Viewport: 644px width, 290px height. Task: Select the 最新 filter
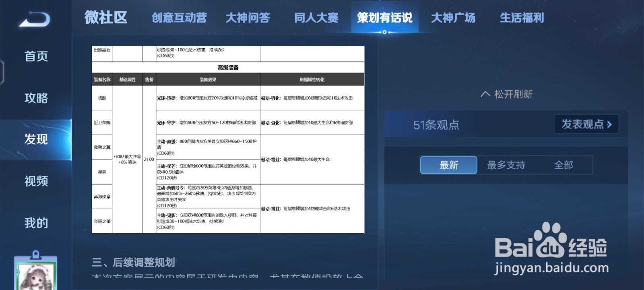click(x=449, y=165)
